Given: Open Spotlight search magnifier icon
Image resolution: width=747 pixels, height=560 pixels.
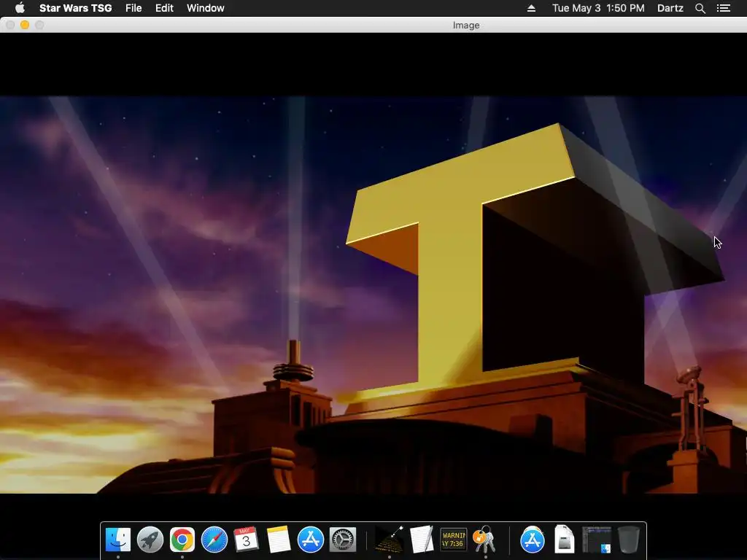Looking at the screenshot, I should tap(700, 8).
